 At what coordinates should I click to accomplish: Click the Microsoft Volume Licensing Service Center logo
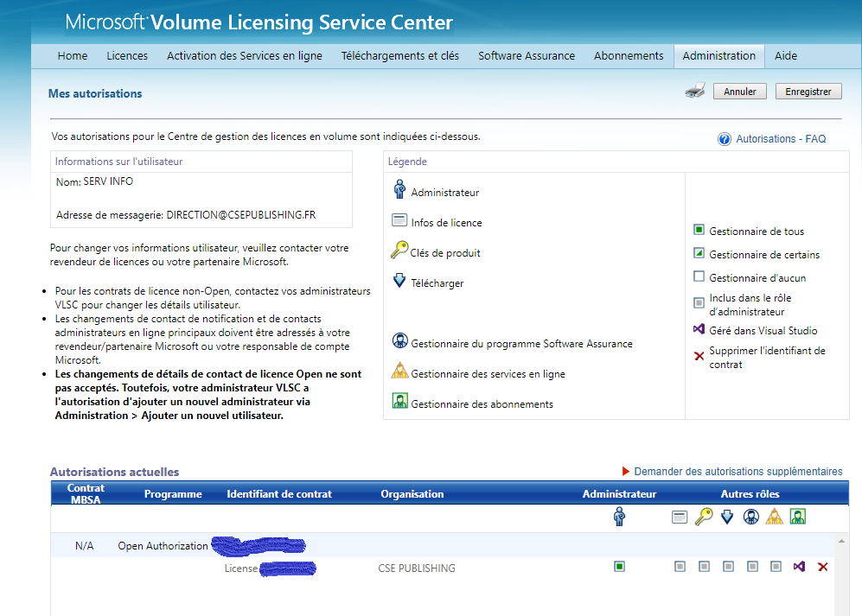coord(259,22)
